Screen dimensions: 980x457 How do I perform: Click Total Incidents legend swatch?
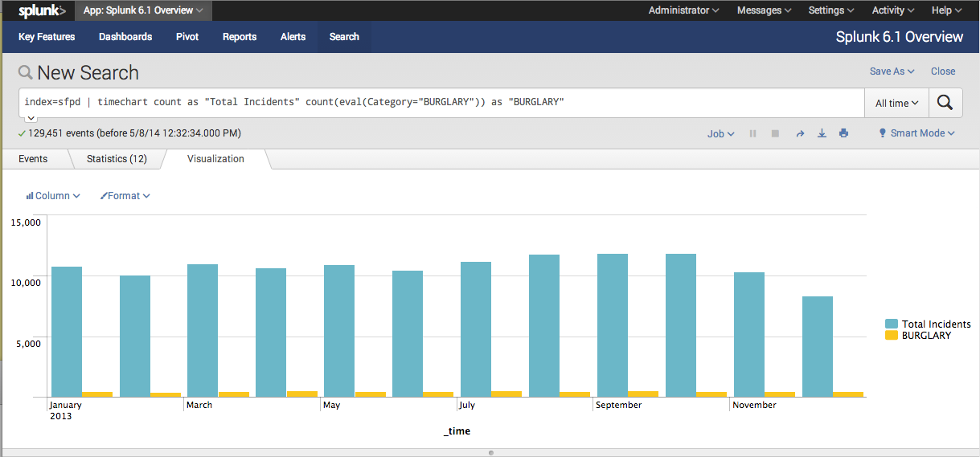pos(892,324)
